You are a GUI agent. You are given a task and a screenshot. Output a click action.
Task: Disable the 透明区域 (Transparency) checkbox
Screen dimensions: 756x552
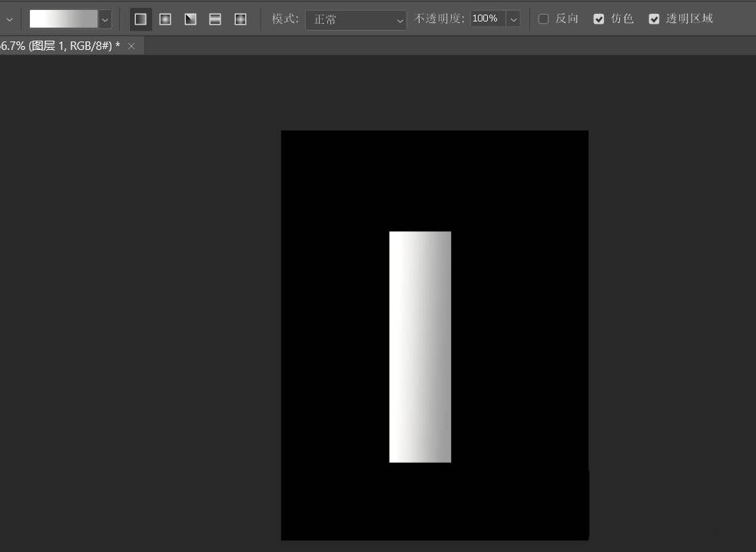[x=654, y=19]
